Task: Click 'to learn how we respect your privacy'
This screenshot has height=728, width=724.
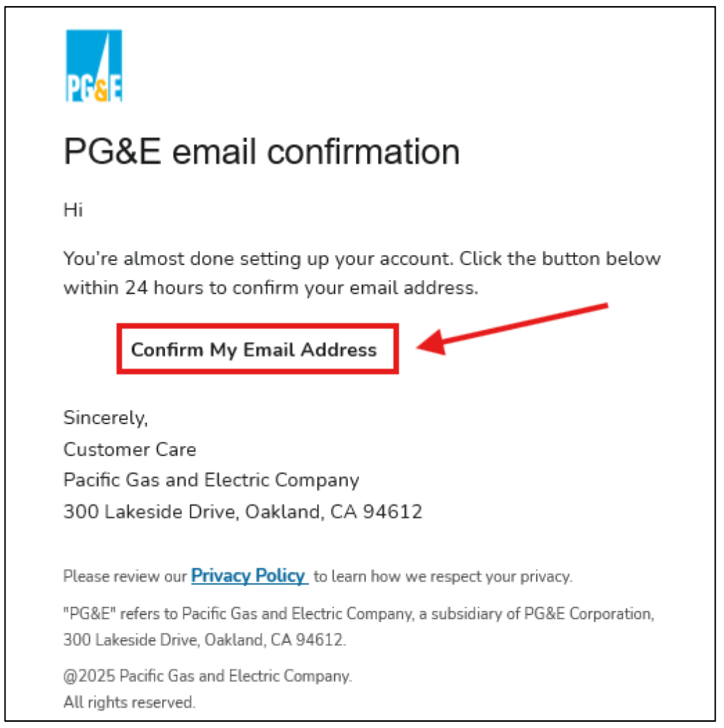Action: coord(443,576)
